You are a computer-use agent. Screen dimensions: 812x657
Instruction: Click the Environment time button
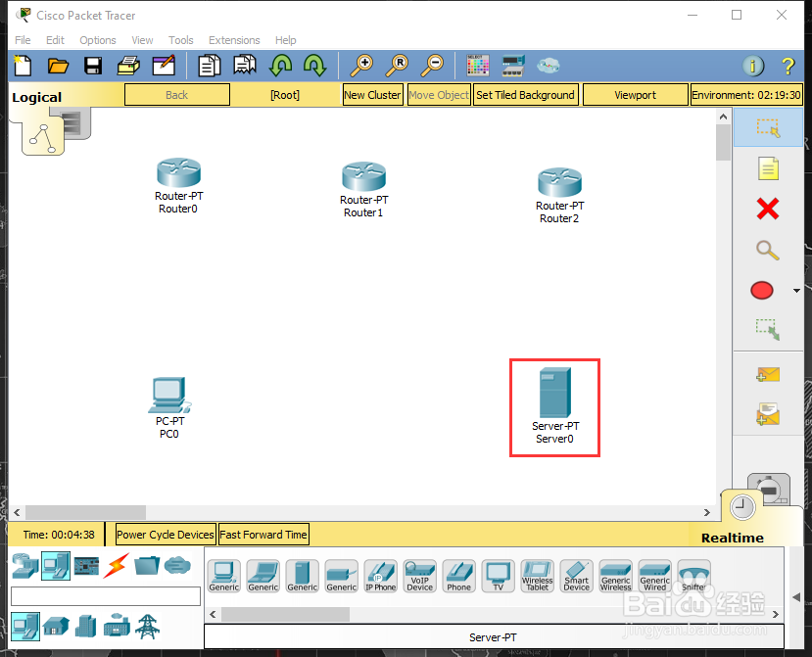tap(746, 95)
